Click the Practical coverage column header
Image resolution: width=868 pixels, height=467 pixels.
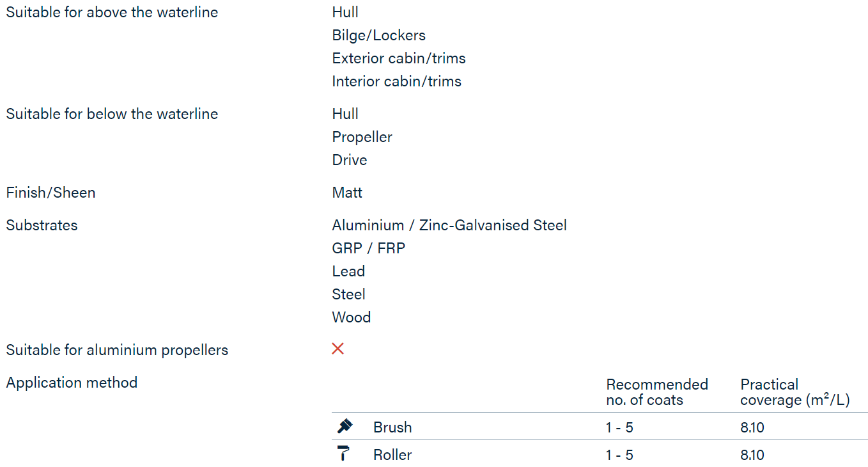point(795,392)
